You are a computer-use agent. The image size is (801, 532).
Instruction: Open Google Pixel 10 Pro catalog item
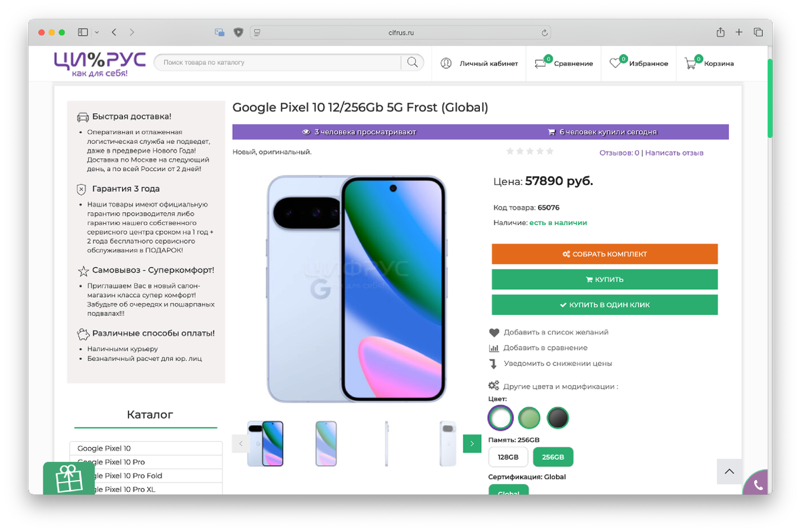(146, 462)
